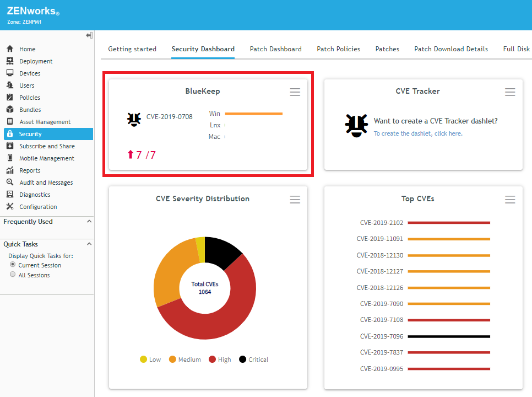Select the All Sessions radio button
The width and height of the screenshot is (532, 397).
click(x=13, y=275)
